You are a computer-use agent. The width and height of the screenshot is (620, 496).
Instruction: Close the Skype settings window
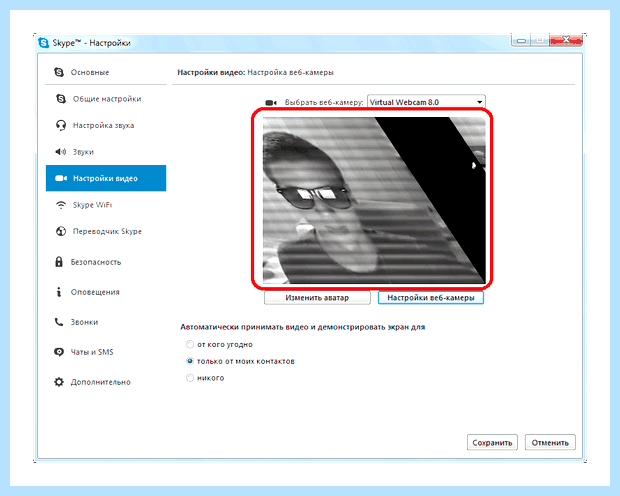tap(566, 40)
